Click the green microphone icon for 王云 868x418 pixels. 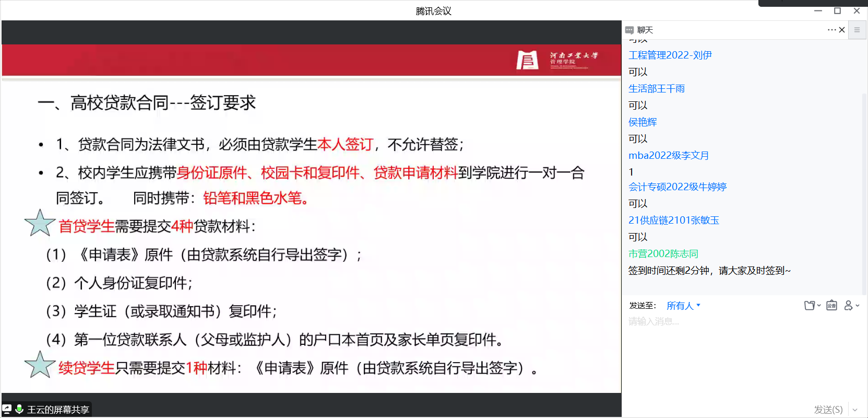point(19,409)
